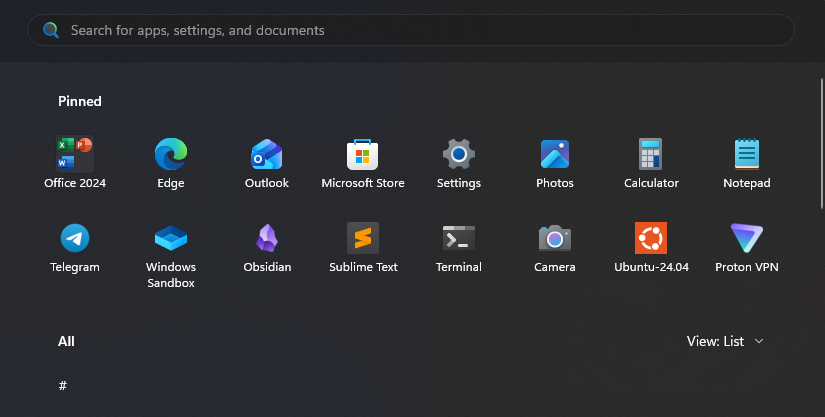This screenshot has width=825, height=417.
Task: Launch Notepad
Action: [x=747, y=155]
